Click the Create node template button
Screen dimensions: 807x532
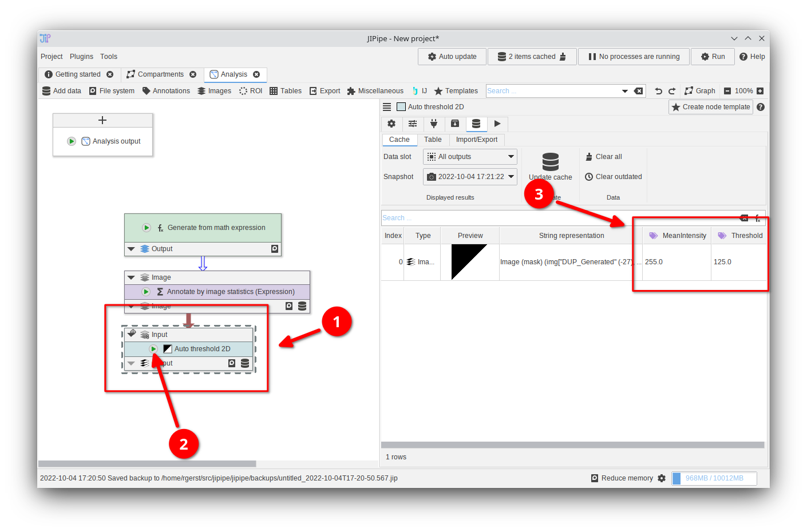(710, 107)
